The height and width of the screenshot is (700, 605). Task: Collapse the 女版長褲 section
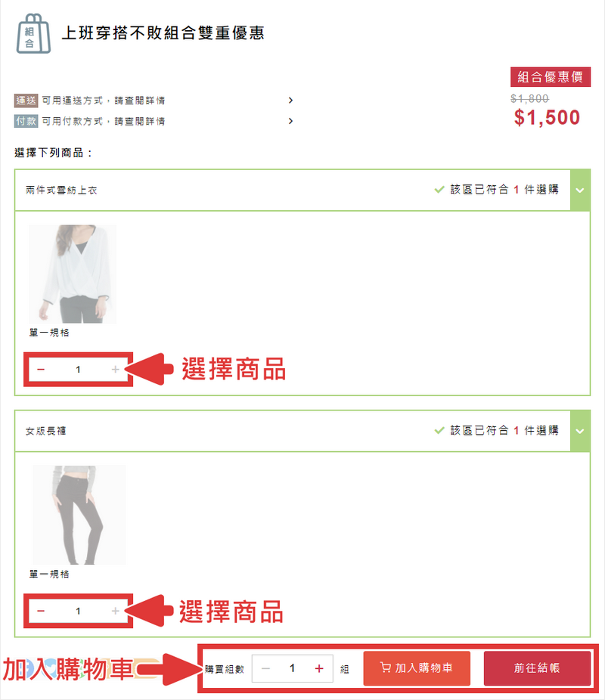[x=580, y=431]
